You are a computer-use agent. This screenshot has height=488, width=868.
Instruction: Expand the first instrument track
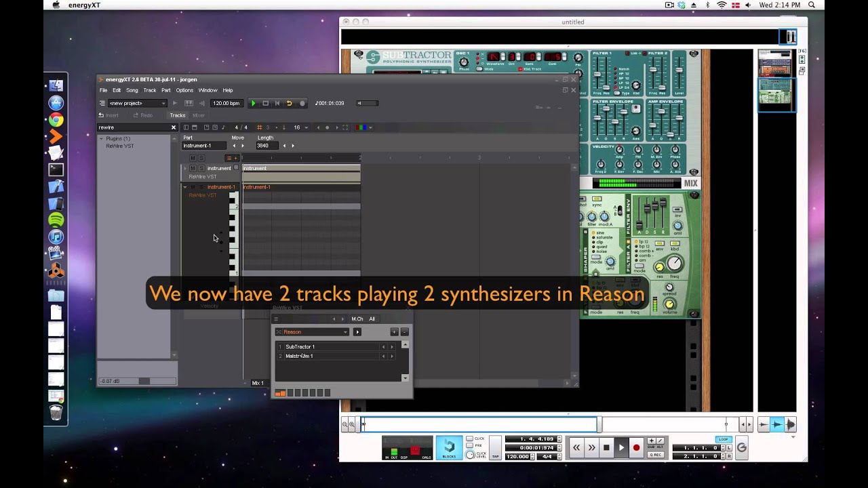point(184,168)
